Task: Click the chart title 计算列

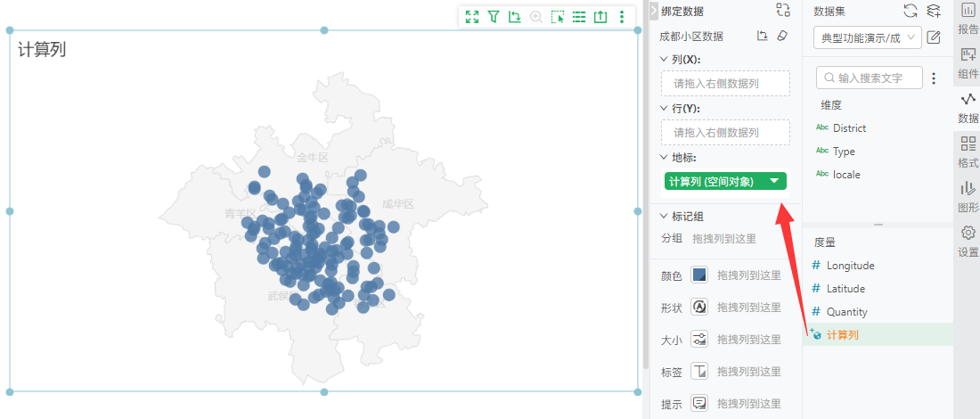Action: tap(42, 50)
